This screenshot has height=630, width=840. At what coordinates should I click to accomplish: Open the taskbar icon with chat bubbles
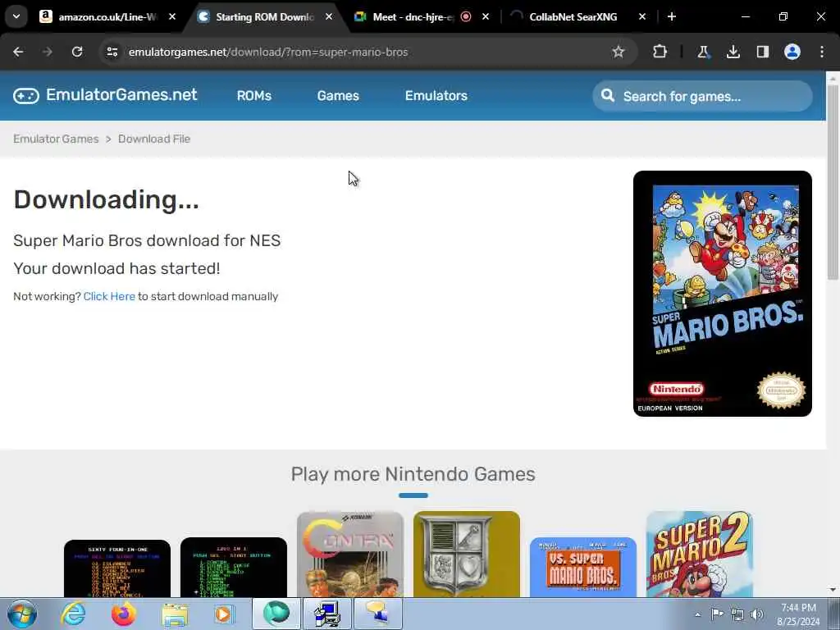[377, 614]
